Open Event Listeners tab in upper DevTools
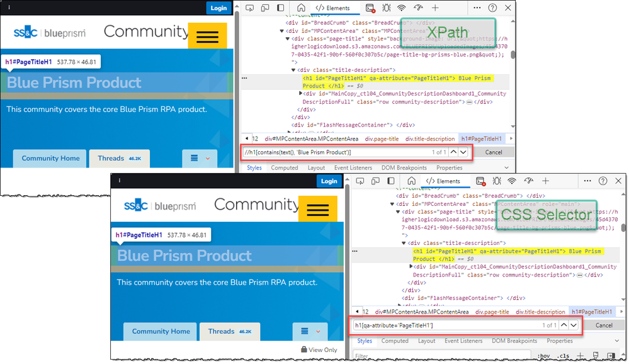Viewport: 629px width, 364px height. click(x=353, y=168)
